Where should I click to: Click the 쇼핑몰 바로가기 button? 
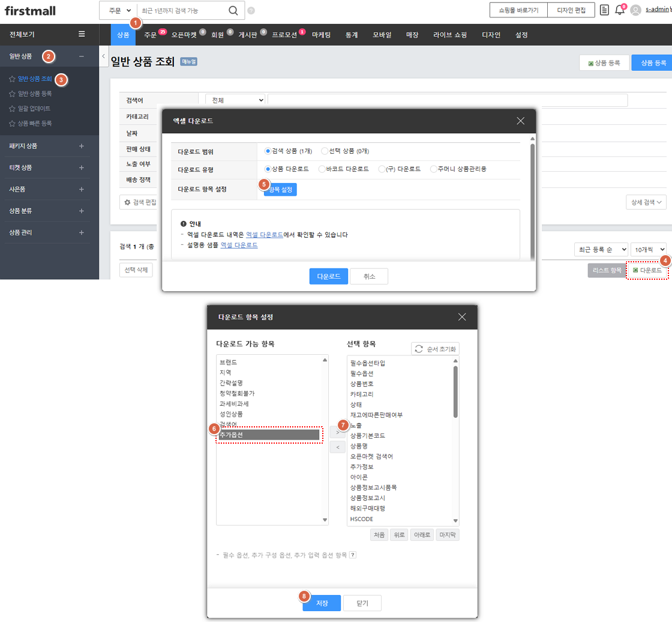point(518,10)
